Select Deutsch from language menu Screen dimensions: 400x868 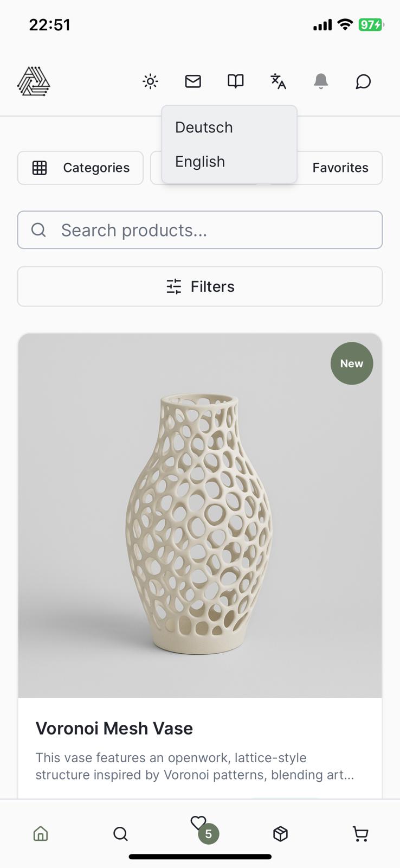point(204,127)
